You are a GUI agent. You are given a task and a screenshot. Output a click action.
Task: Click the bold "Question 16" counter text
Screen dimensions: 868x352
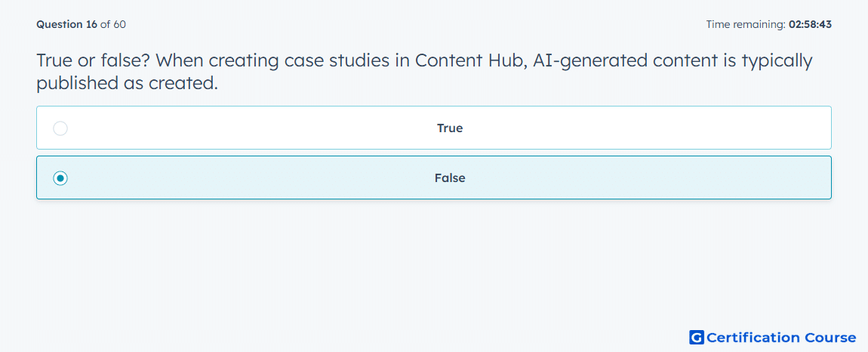click(67, 24)
